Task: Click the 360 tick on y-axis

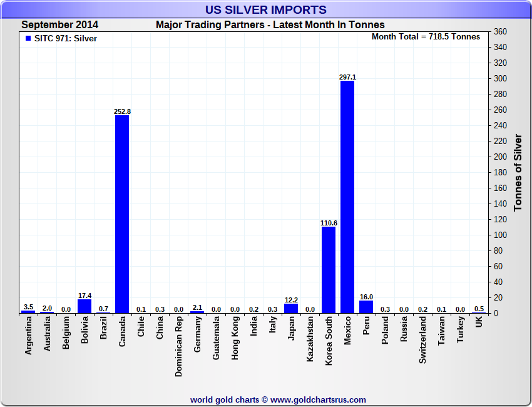Action: coord(499,31)
